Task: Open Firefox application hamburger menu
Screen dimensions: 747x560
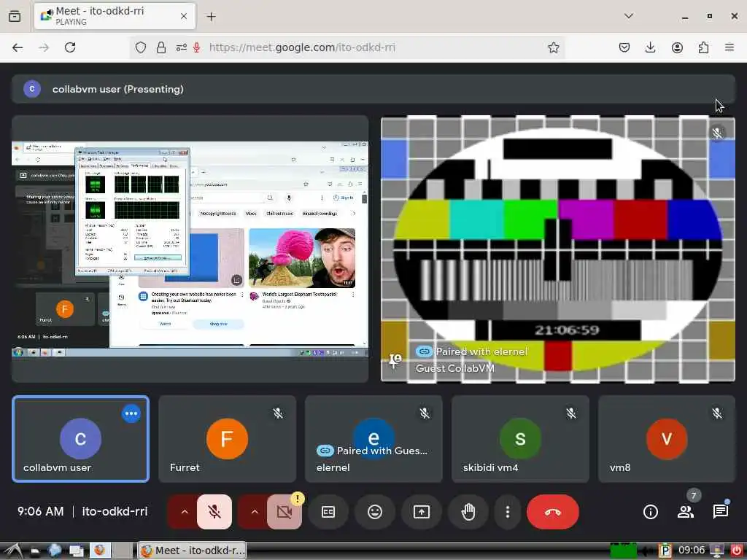Action: tap(729, 47)
